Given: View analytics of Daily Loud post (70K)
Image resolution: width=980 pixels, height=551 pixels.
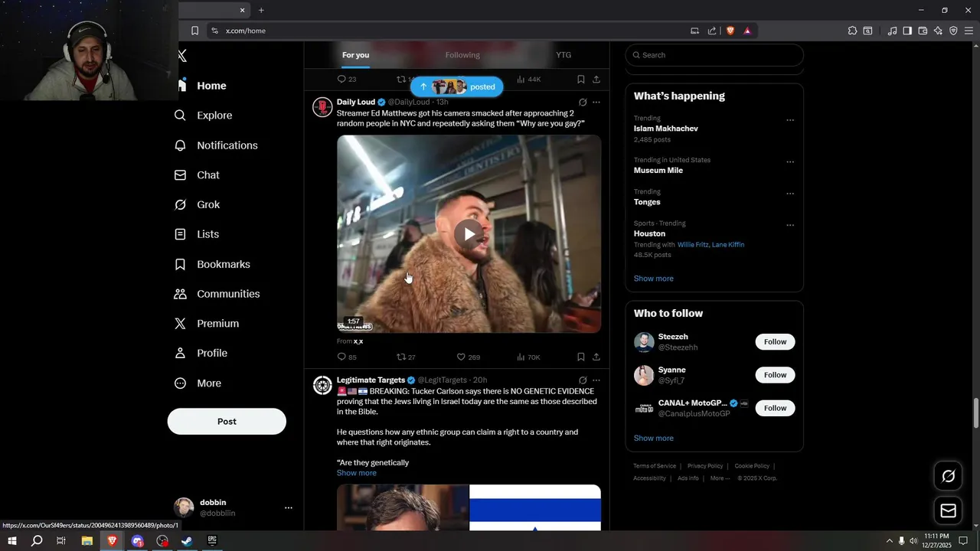Looking at the screenshot, I should pos(528,357).
